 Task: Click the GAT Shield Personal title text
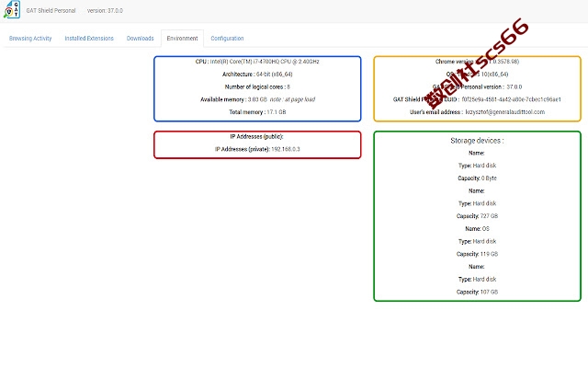51,10
